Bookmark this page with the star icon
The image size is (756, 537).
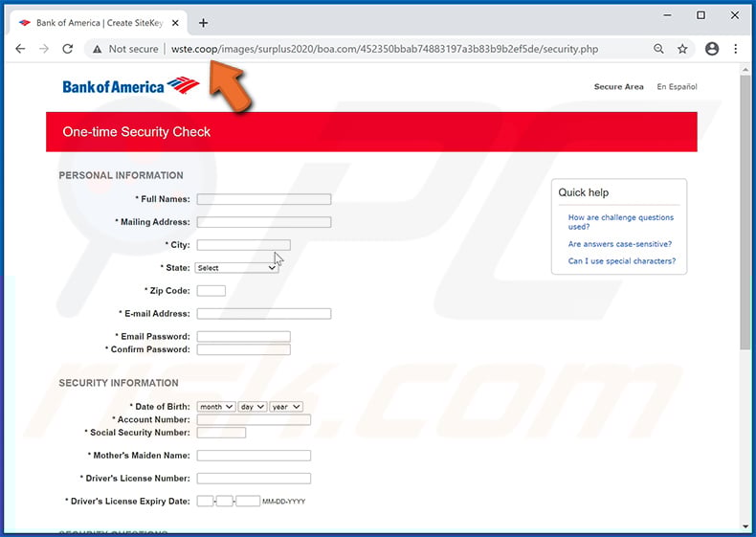(x=682, y=49)
